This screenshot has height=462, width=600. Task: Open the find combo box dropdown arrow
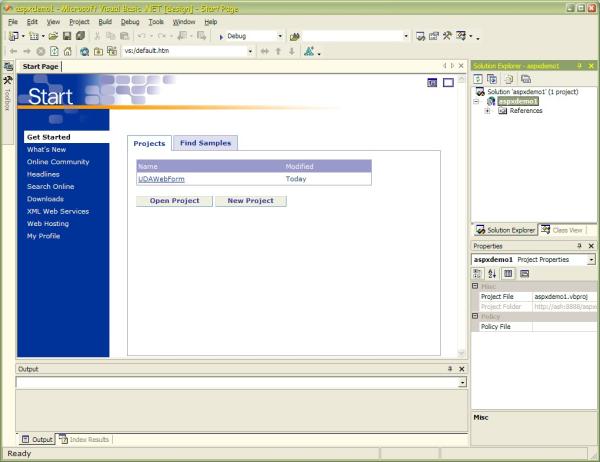[x=406, y=36]
